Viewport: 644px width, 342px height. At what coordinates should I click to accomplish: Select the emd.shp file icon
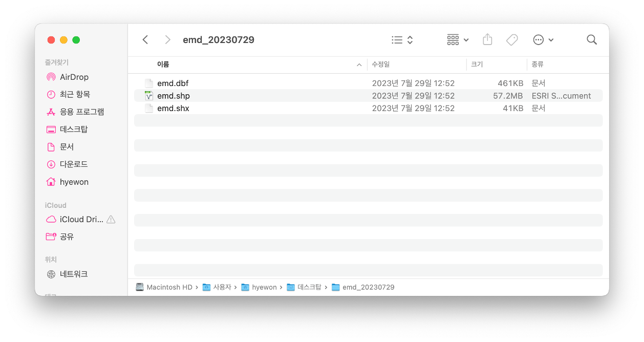(x=149, y=96)
